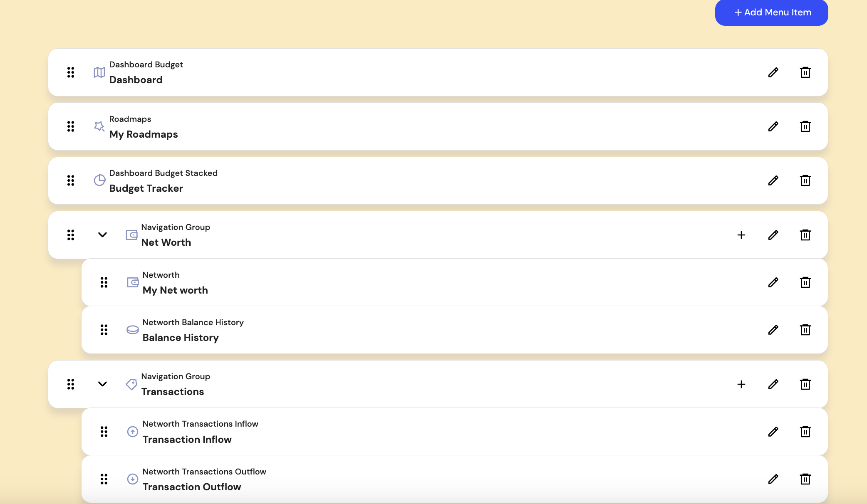Viewport: 867px width, 504px height.
Task: Grab the drag handle of the Dashboard item
Action: 71,72
